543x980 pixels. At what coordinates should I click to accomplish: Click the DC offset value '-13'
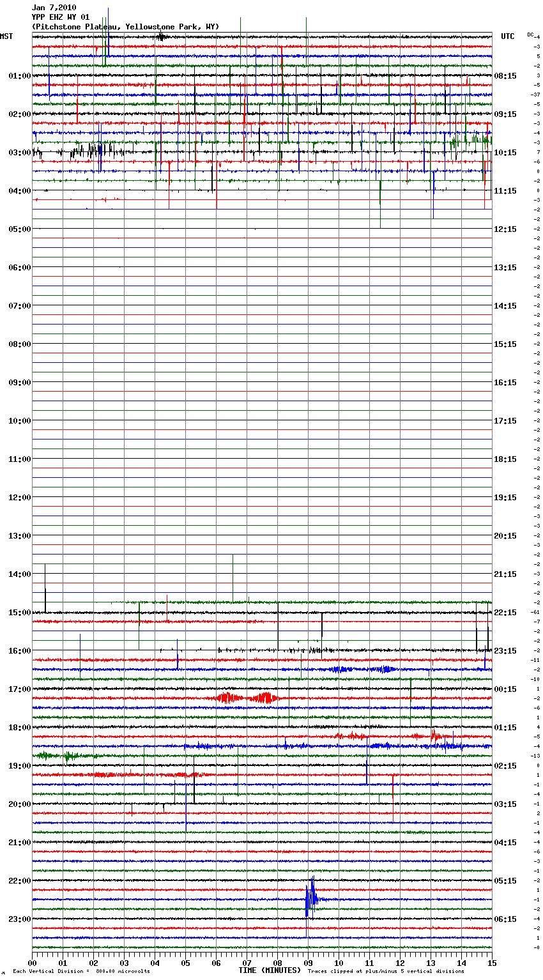(535, 756)
